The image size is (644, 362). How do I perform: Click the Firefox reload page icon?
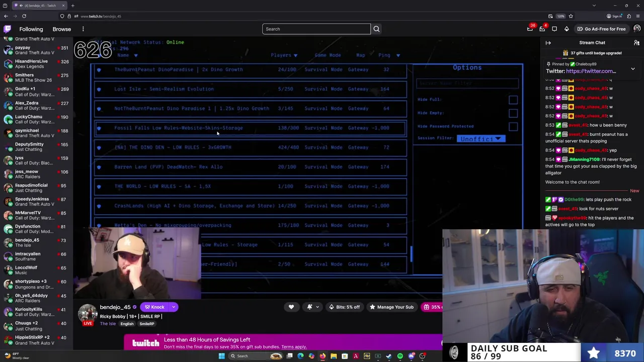tap(24, 16)
